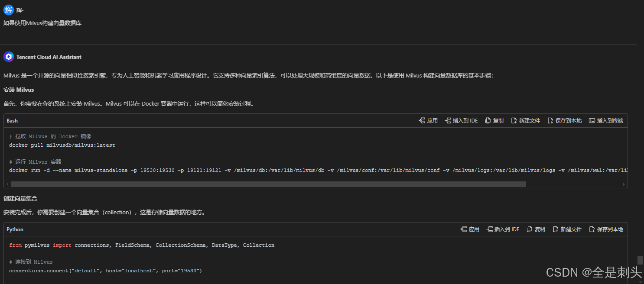Click the left arrow of Bash code scrollbar
The height and width of the screenshot is (284, 644).
click(7, 184)
